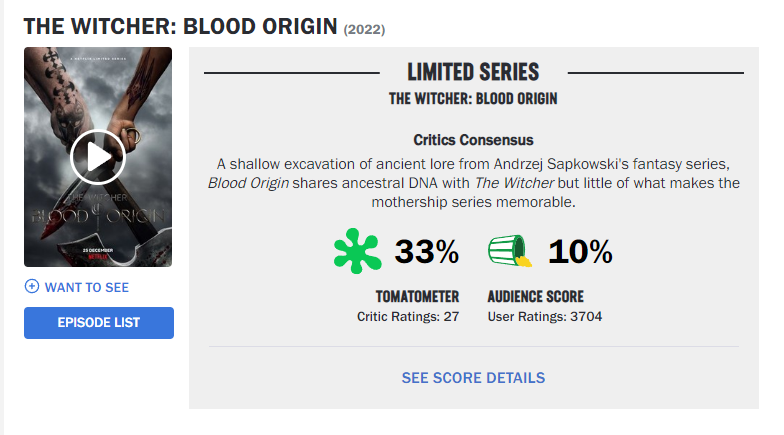
Task: Click the (2022) year next to title
Action: click(x=364, y=29)
